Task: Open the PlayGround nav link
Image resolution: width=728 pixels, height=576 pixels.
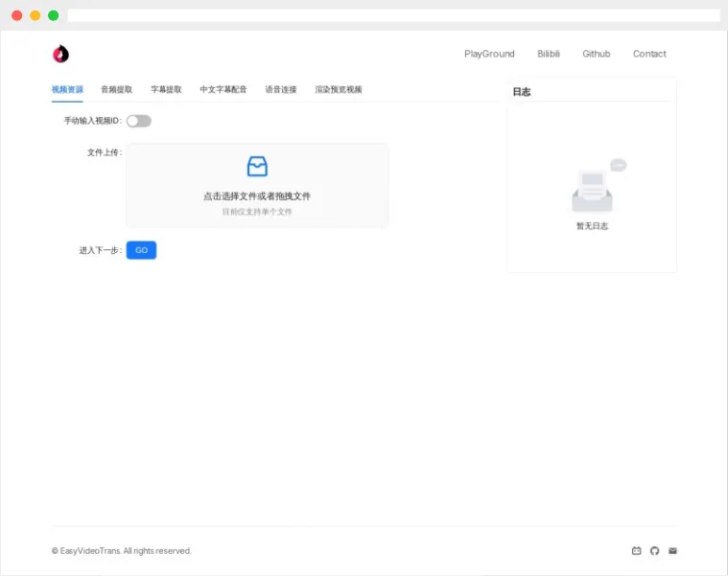Action: pyautogui.click(x=489, y=54)
